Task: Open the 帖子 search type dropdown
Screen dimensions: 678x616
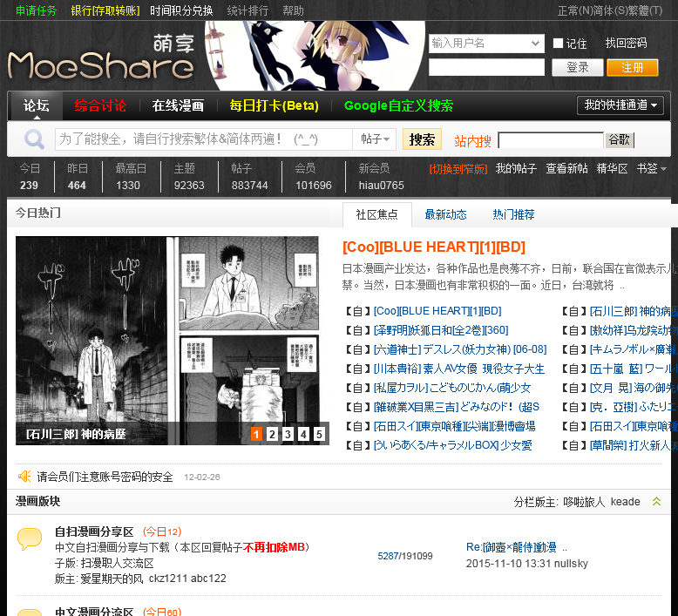Action: pyautogui.click(x=375, y=139)
